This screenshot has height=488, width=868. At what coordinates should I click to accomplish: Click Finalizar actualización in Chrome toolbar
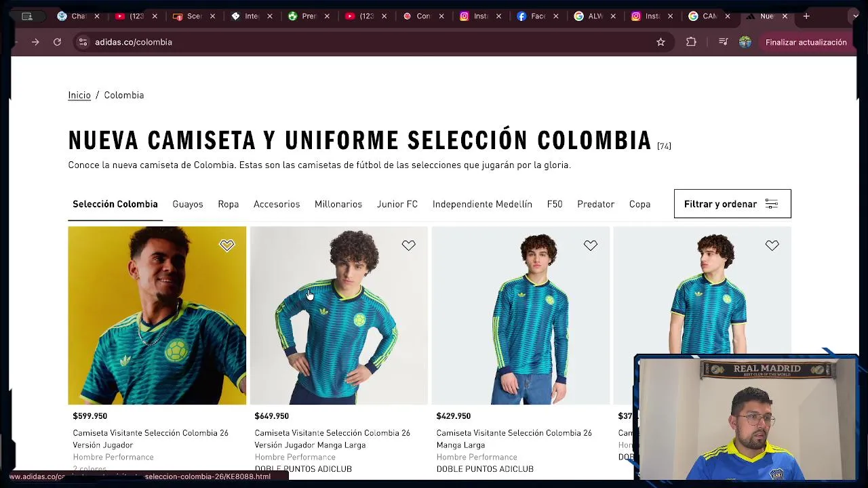[806, 42]
